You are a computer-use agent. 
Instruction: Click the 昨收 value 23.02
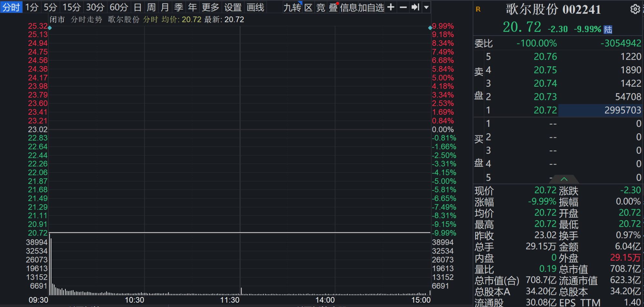[545, 235]
